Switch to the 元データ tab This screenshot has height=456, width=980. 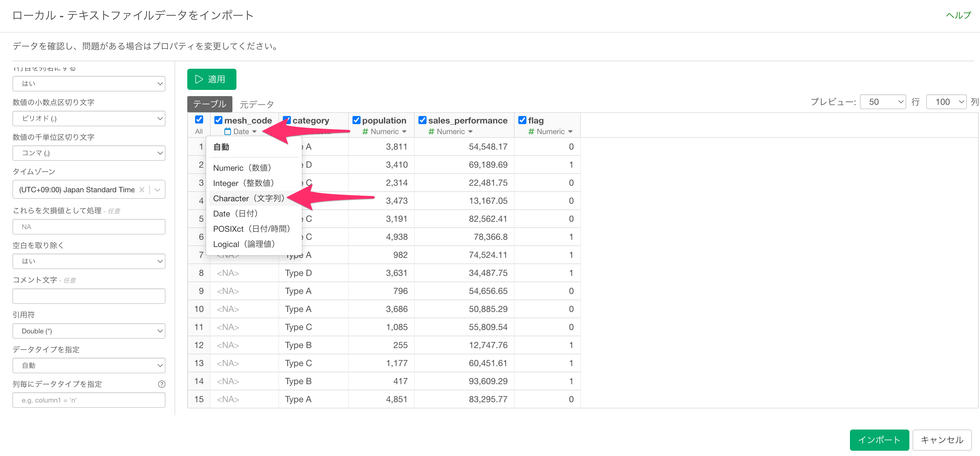256,104
